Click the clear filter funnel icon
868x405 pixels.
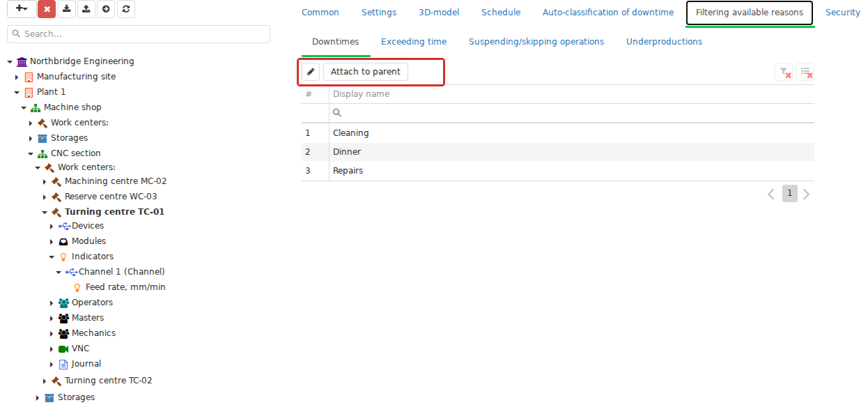point(784,72)
